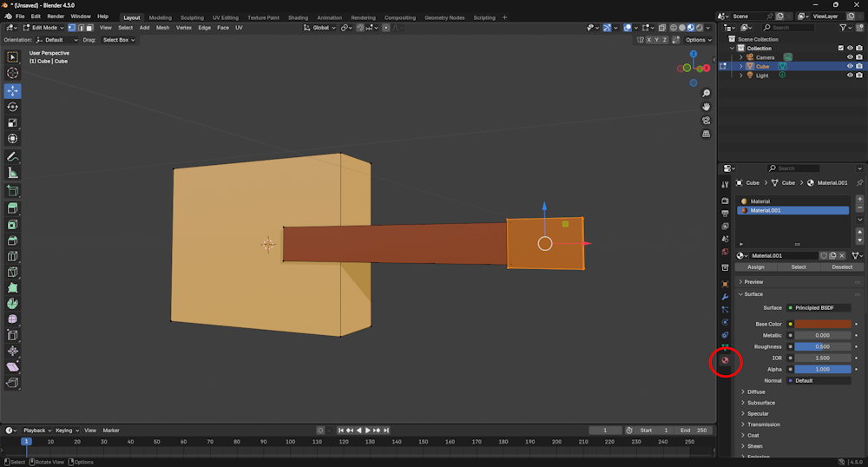Toggle camera view gizmo button
This screenshot has width=868, height=467.
[x=707, y=121]
